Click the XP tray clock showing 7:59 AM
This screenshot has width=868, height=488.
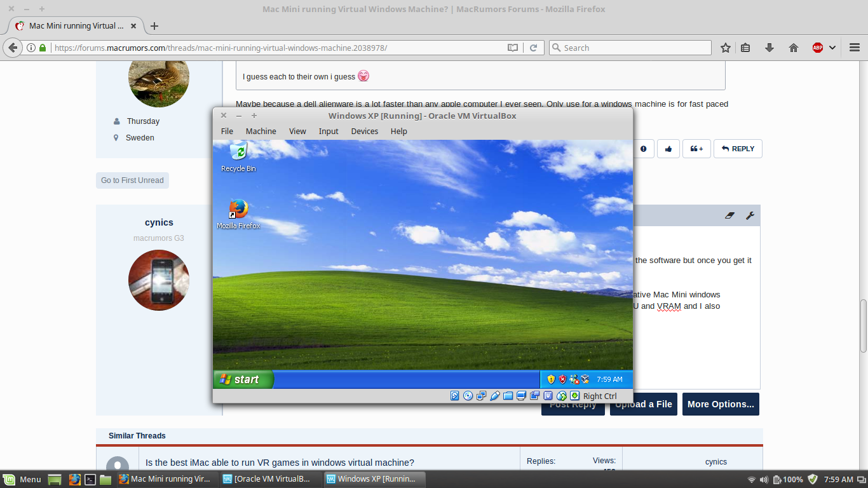[609, 379]
